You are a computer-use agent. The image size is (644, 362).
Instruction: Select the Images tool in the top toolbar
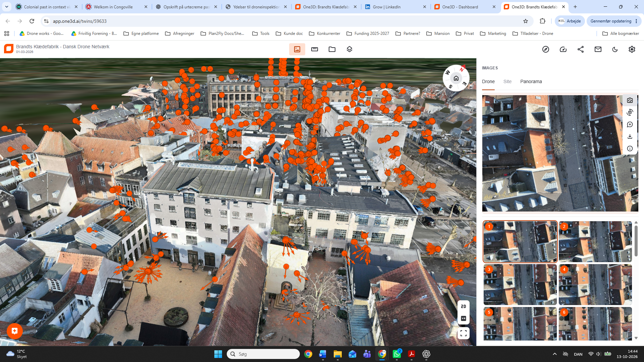(297, 49)
